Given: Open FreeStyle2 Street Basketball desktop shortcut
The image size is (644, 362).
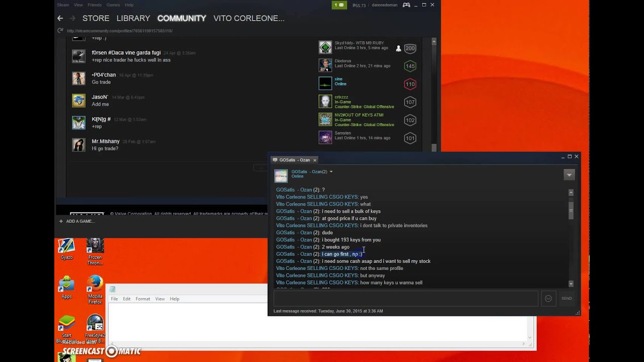Looking at the screenshot, I should 95,329.
